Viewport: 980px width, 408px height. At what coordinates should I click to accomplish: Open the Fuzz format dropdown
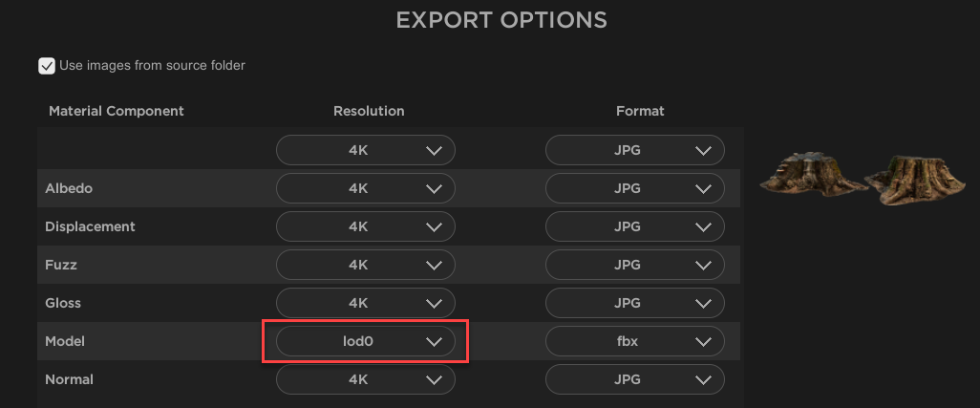click(x=635, y=266)
